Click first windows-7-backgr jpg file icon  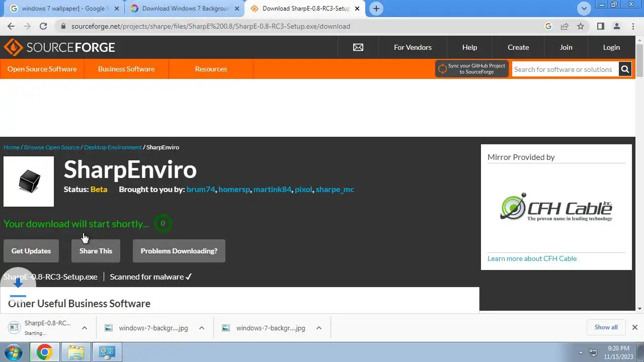point(108,328)
